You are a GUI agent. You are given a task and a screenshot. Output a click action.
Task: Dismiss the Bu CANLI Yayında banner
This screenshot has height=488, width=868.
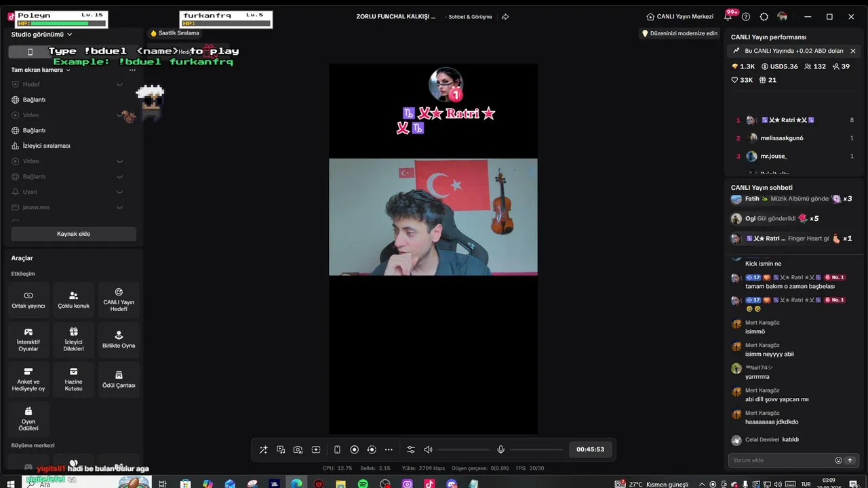pyautogui.click(x=853, y=51)
